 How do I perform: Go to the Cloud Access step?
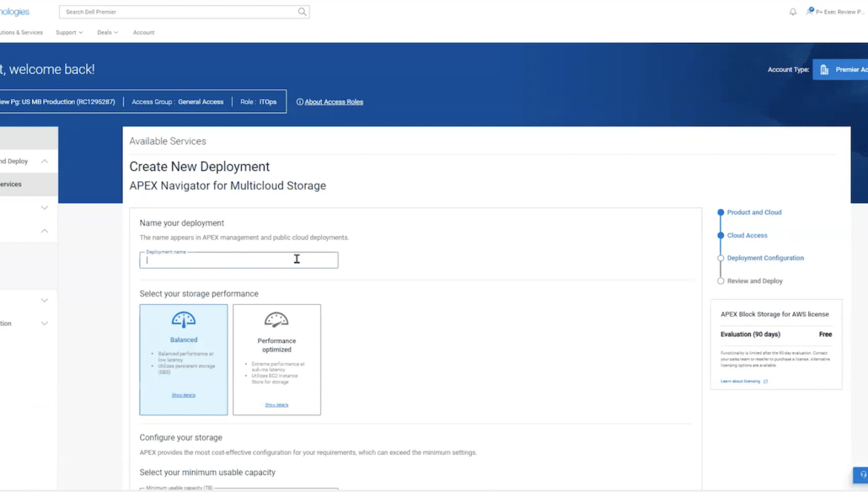(747, 235)
